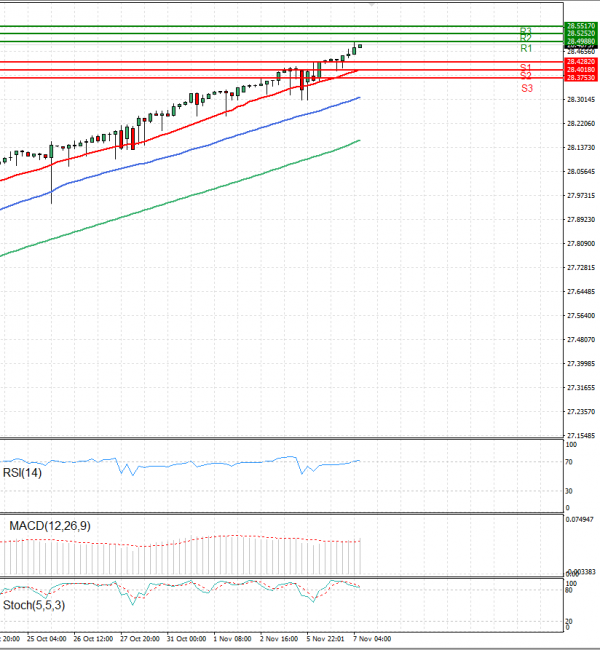The width and height of the screenshot is (600, 650).
Task: Click the 27.97315 price scale value
Action: point(580,196)
